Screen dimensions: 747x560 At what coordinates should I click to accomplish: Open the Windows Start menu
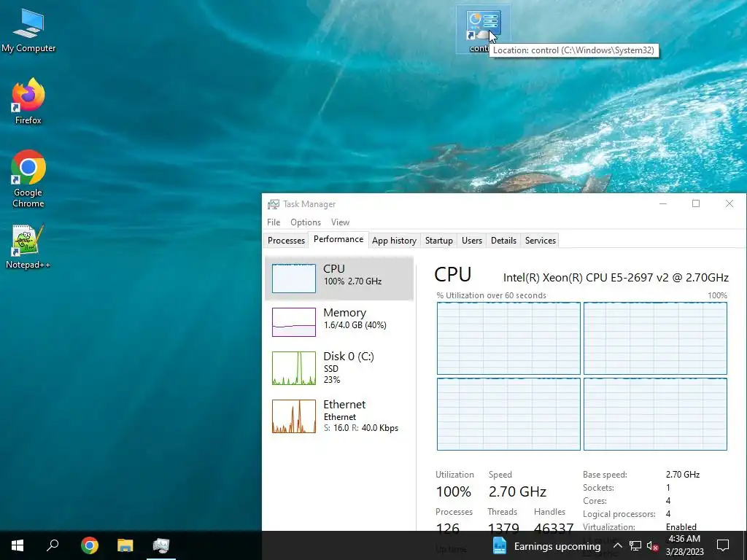tap(18, 545)
